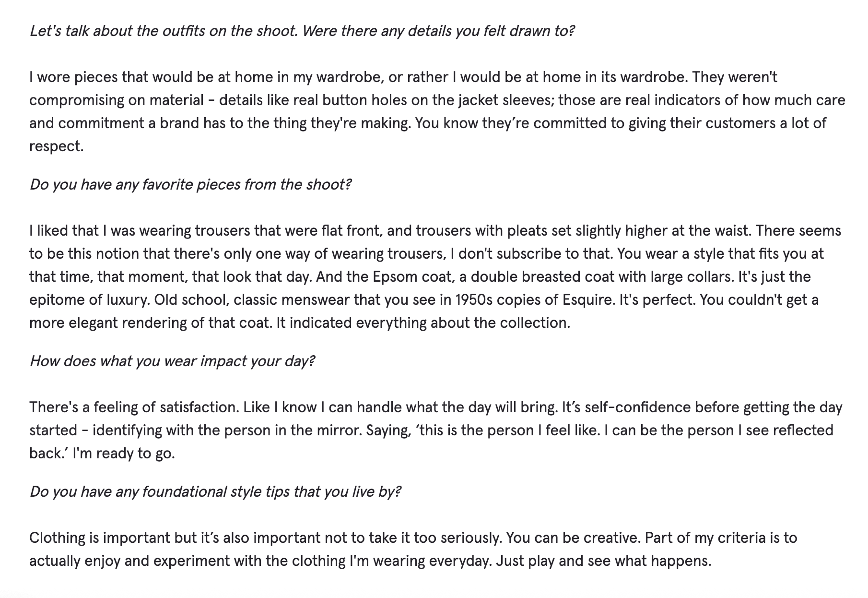Click the question about foundational style tips
This screenshot has height=598, width=868.
[x=215, y=492]
